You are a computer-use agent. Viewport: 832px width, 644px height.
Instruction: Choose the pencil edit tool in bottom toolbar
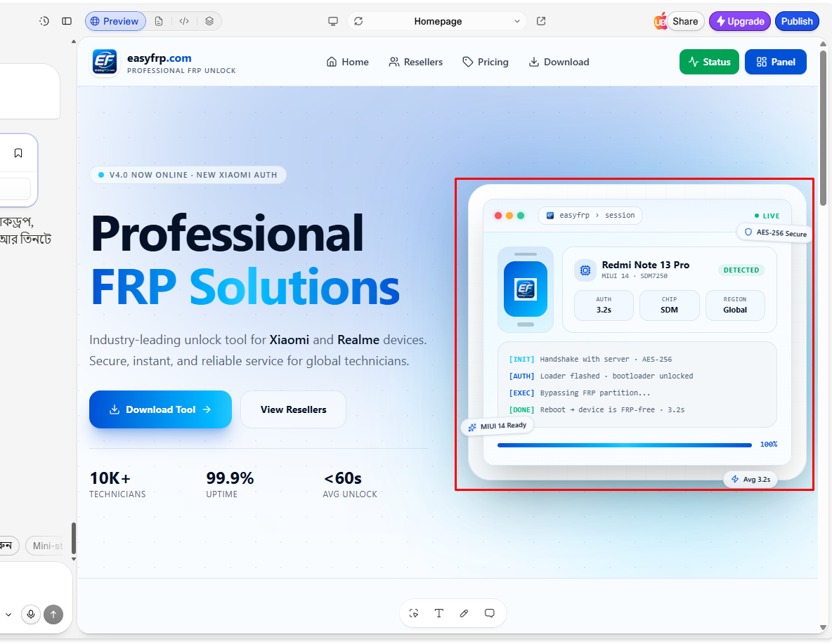[464, 613]
